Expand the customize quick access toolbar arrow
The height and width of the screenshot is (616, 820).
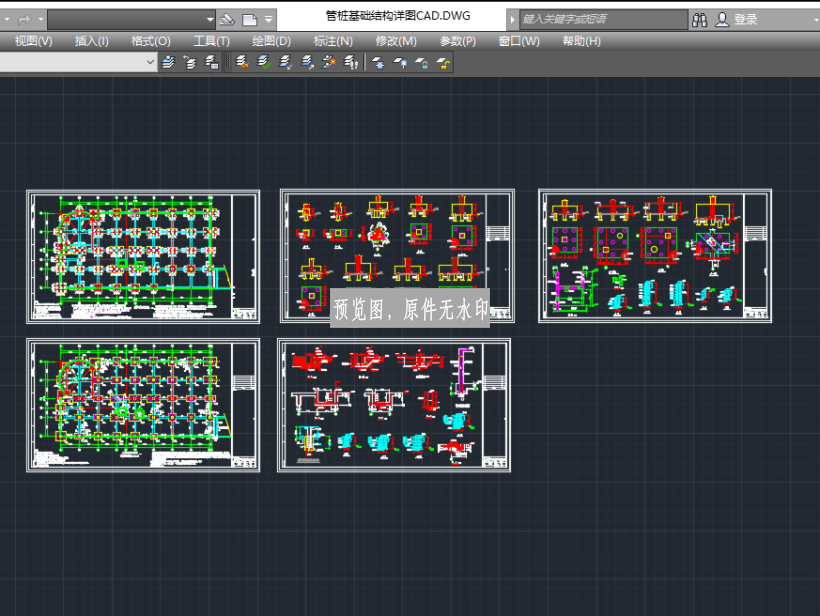pos(269,20)
